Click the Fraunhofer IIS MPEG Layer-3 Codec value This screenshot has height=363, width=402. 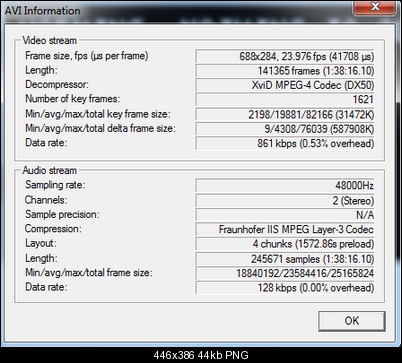tap(285, 230)
